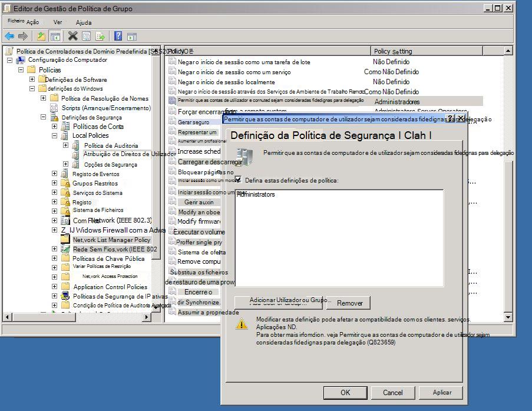The height and width of the screenshot is (411, 532).
Task: Click the Políticas de Segurança de IP icon
Action: [x=65, y=296]
